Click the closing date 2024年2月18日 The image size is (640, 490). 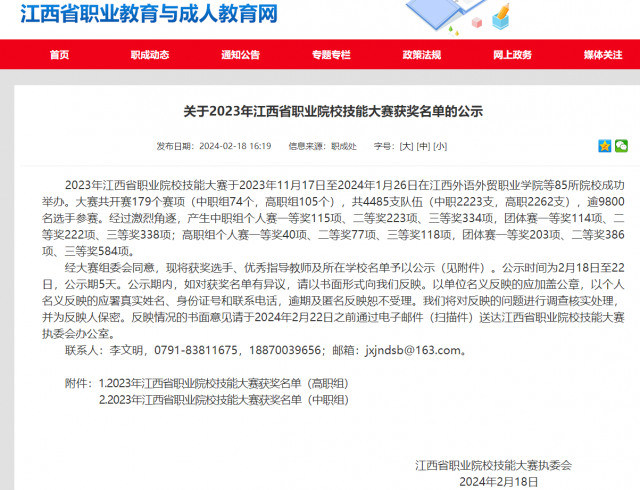pyautogui.click(x=498, y=482)
